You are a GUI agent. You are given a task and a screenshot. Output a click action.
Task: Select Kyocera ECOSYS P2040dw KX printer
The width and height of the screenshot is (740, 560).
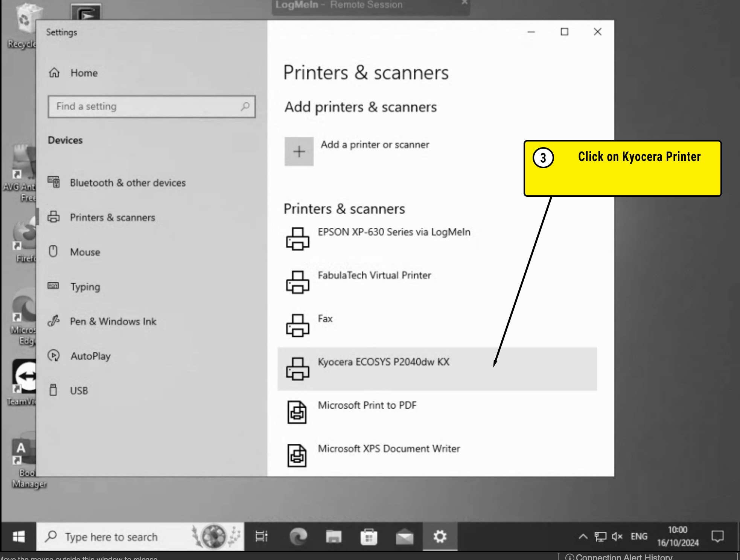coord(437,369)
